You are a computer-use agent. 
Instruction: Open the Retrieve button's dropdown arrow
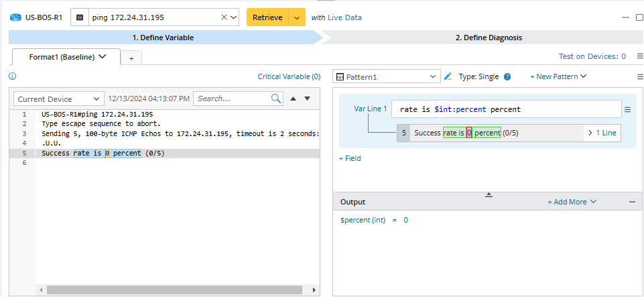(x=297, y=17)
